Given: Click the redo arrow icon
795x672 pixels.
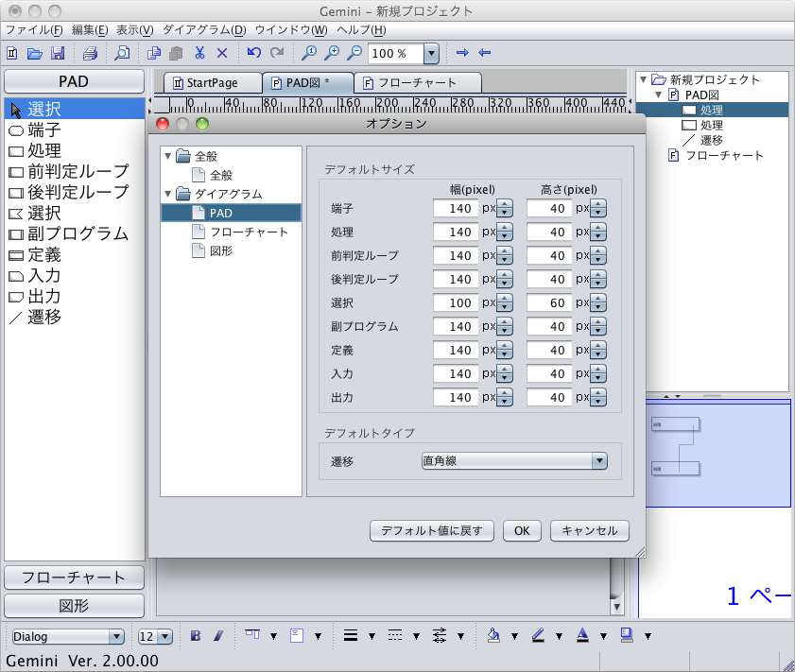Looking at the screenshot, I should click(x=277, y=52).
